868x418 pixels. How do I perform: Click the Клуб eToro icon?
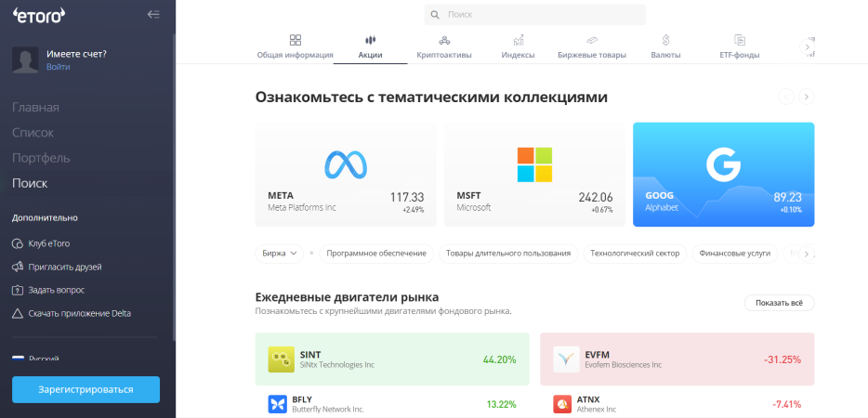(x=17, y=243)
